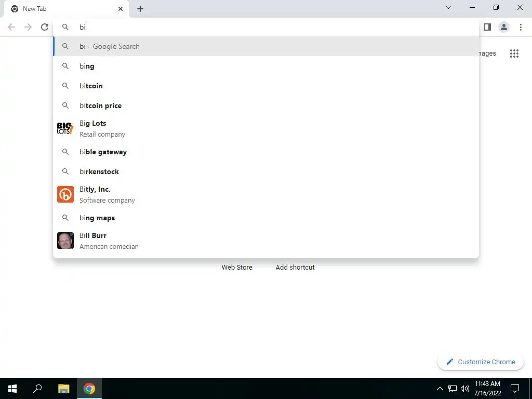Select the "bing" suggestion
This screenshot has width=532, height=399.
(x=267, y=66)
